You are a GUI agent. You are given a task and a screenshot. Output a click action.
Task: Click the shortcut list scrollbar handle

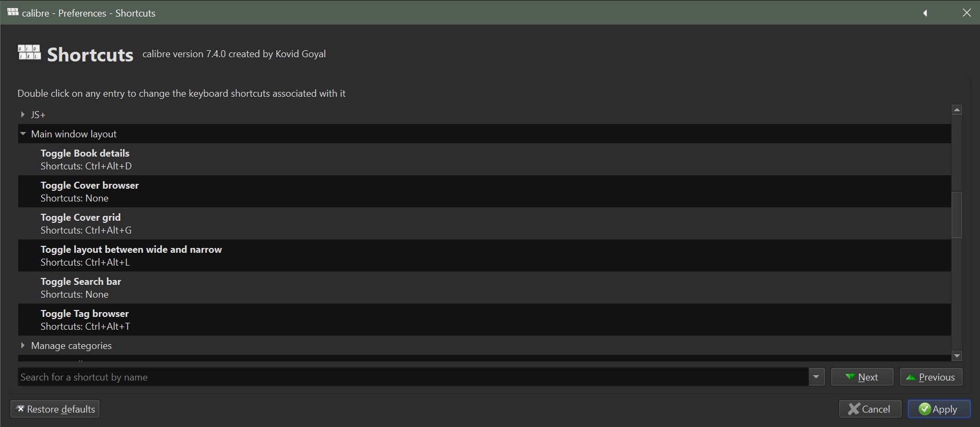956,214
